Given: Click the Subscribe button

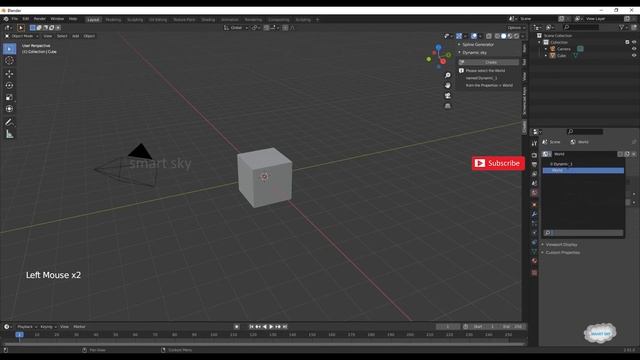Looking at the screenshot, I should pyautogui.click(x=498, y=163).
